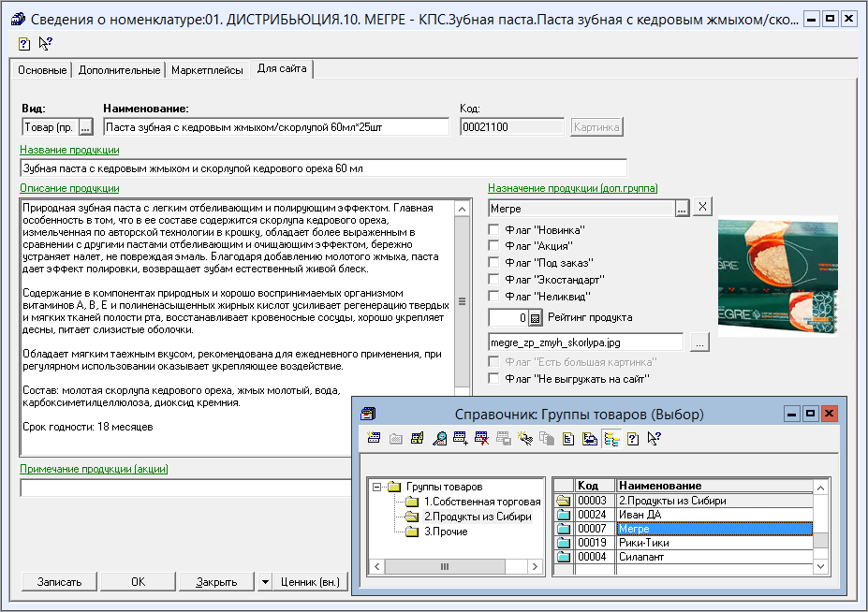This screenshot has width=868, height=612.
Task: Click the OK button
Action: point(138,582)
